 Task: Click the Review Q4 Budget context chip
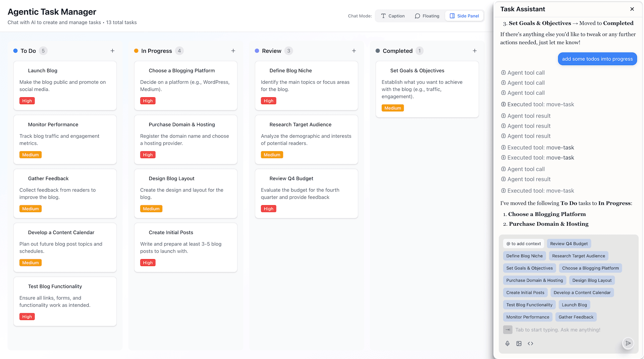pyautogui.click(x=569, y=244)
